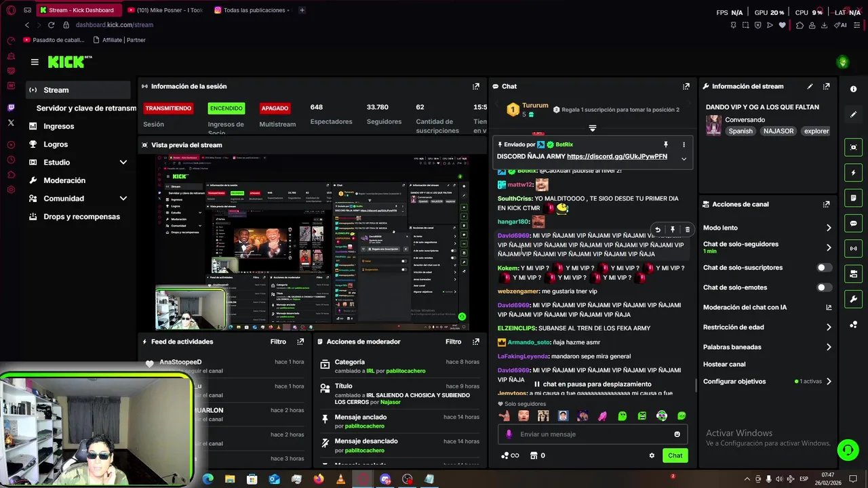The width and height of the screenshot is (868, 488).
Task: Delete hovered David6969 message with trash icon
Action: click(687, 230)
